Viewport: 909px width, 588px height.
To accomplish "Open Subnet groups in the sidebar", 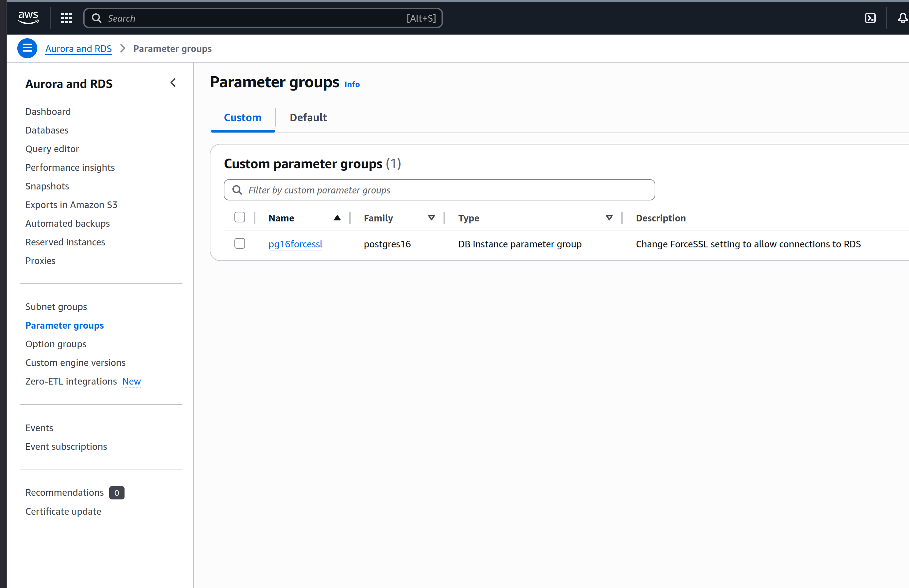I will coord(56,307).
